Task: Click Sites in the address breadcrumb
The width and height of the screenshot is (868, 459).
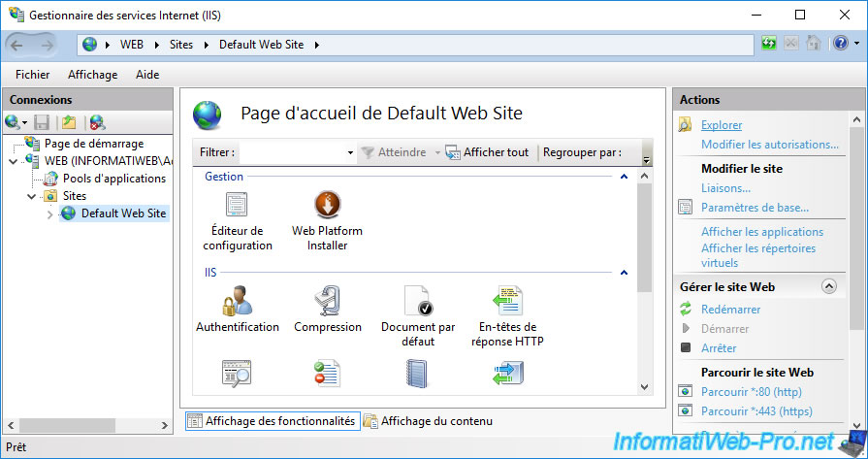Action: tap(181, 45)
